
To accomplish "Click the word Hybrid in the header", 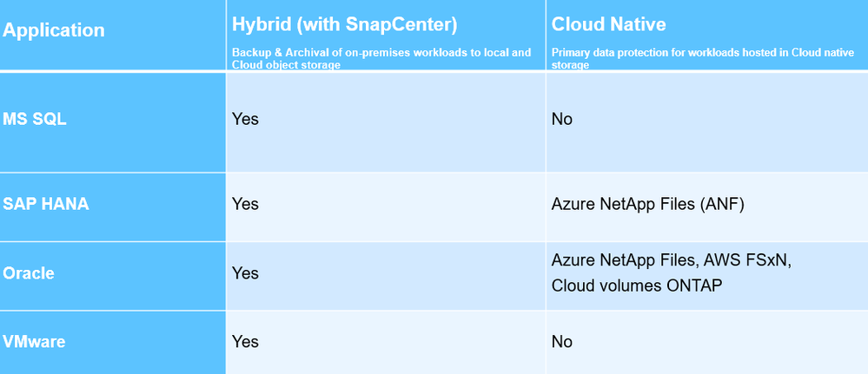I will pyautogui.click(x=260, y=25).
